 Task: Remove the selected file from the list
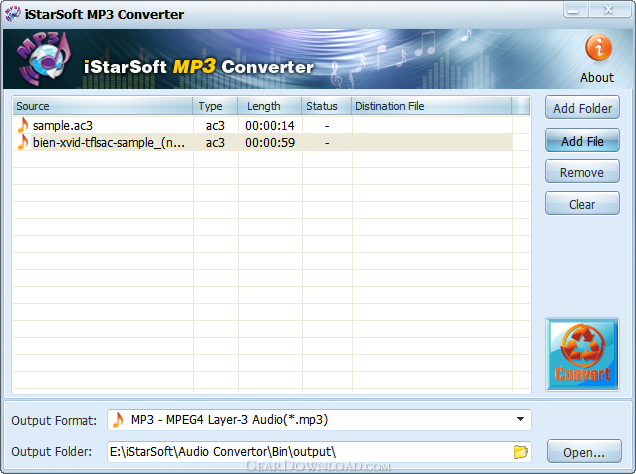pos(582,172)
